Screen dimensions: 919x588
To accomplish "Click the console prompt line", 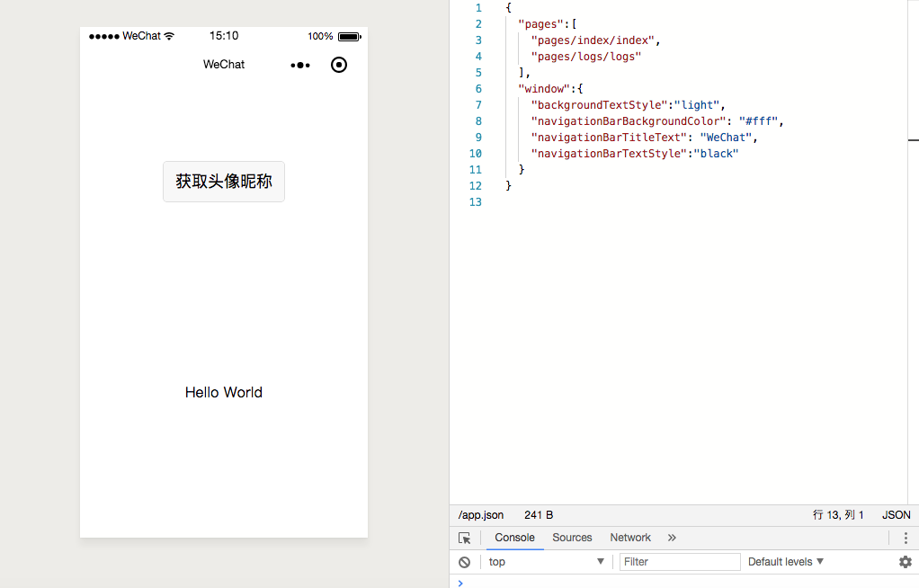I will [684, 583].
